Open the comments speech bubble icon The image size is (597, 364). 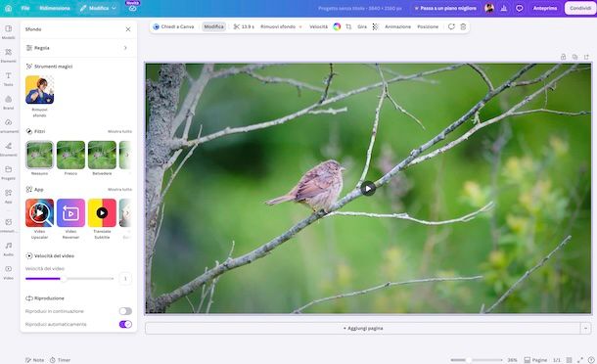(520, 8)
